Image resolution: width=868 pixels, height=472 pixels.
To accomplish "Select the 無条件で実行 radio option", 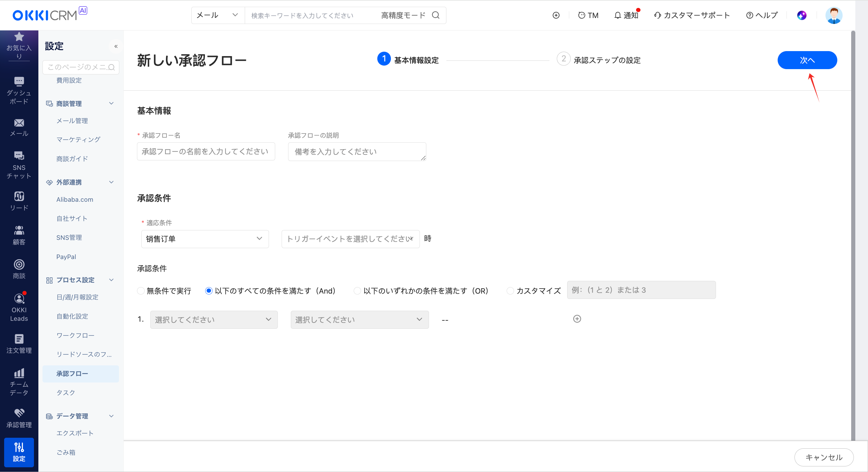I will tap(141, 291).
